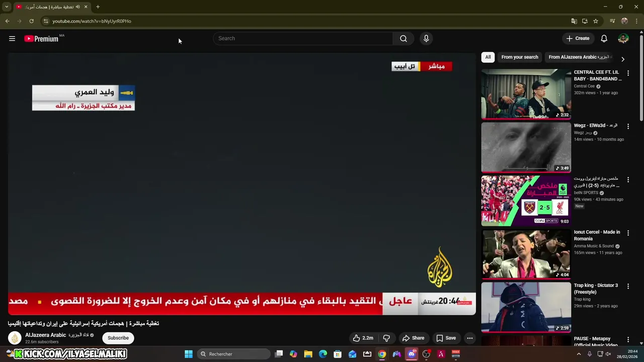
Task: Select From AlJazeera Arabic chip
Action: (580, 57)
